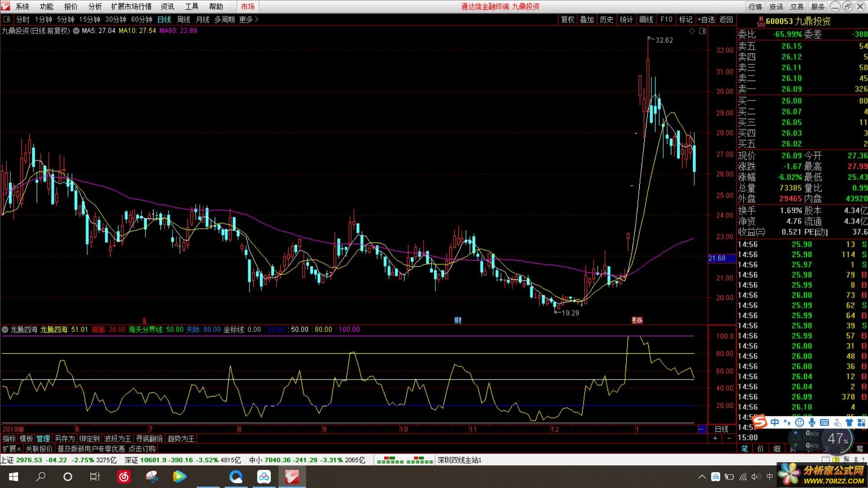The width and height of the screenshot is (868, 488).
Task: Click the 另存为 button
Action: pos(65,439)
